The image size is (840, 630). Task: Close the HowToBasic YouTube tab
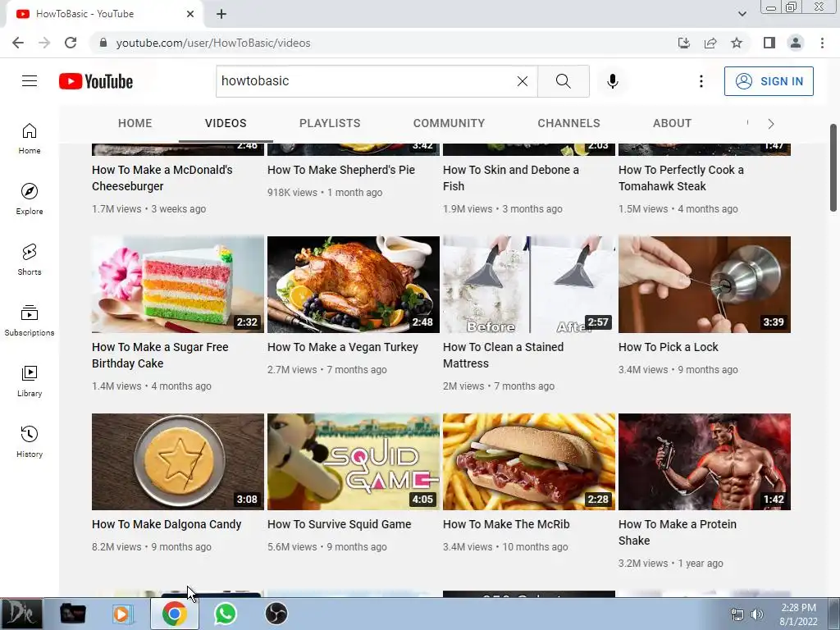click(190, 14)
